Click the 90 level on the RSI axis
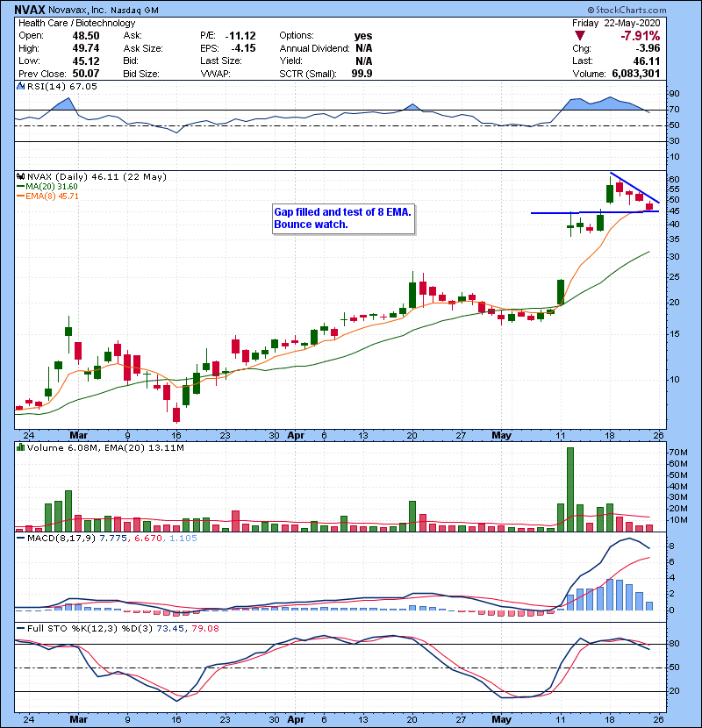702x728 pixels. pos(674,94)
